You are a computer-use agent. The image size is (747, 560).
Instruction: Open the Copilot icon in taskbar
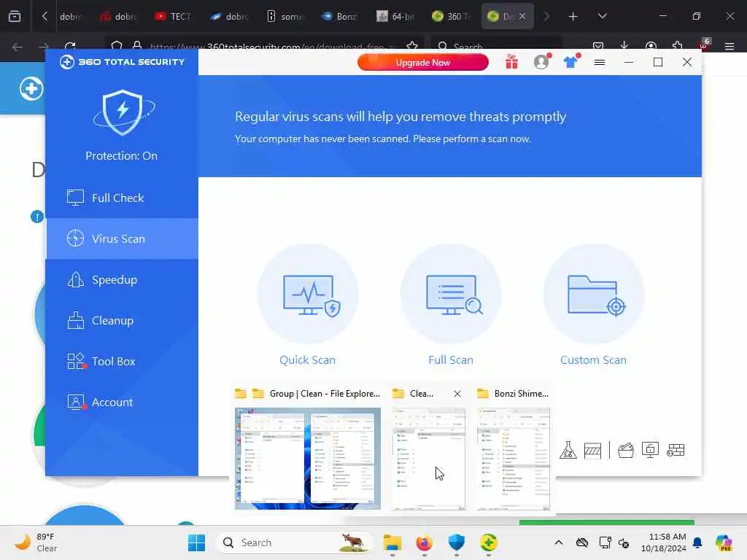click(x=724, y=542)
